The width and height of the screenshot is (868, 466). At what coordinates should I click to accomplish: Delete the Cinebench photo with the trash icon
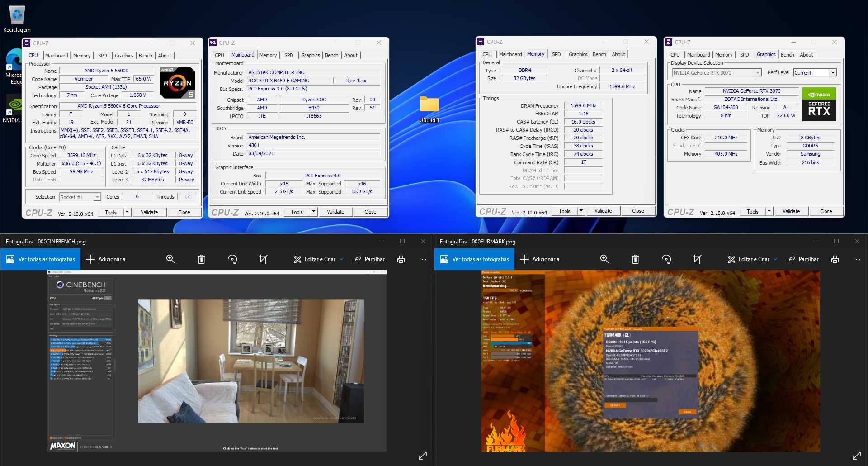coord(201,259)
